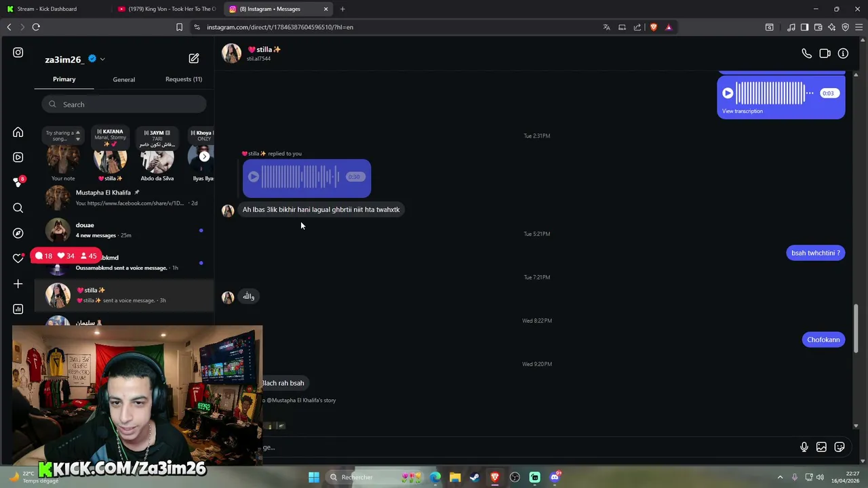This screenshot has height=488, width=868.
Task: Start video call with stilla
Action: 825,54
